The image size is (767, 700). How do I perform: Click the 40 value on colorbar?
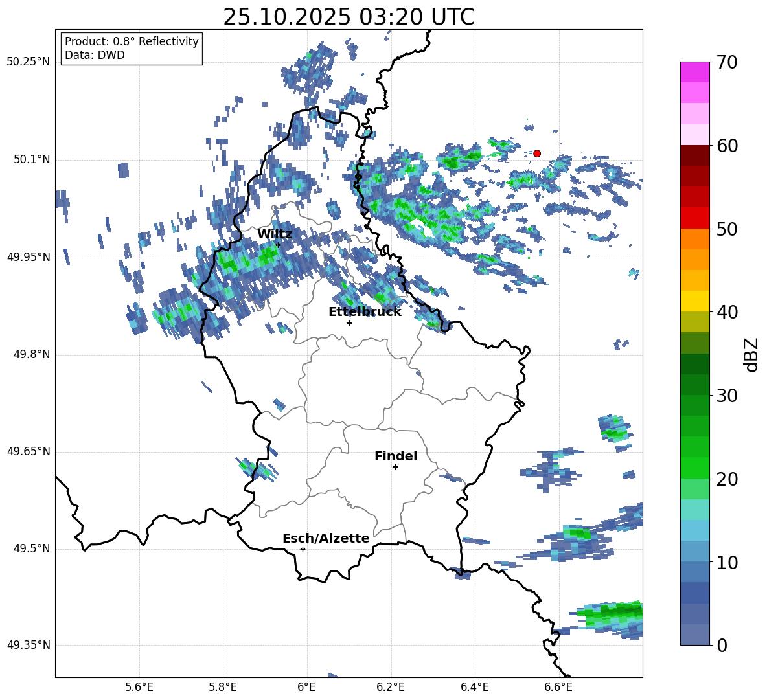click(727, 312)
